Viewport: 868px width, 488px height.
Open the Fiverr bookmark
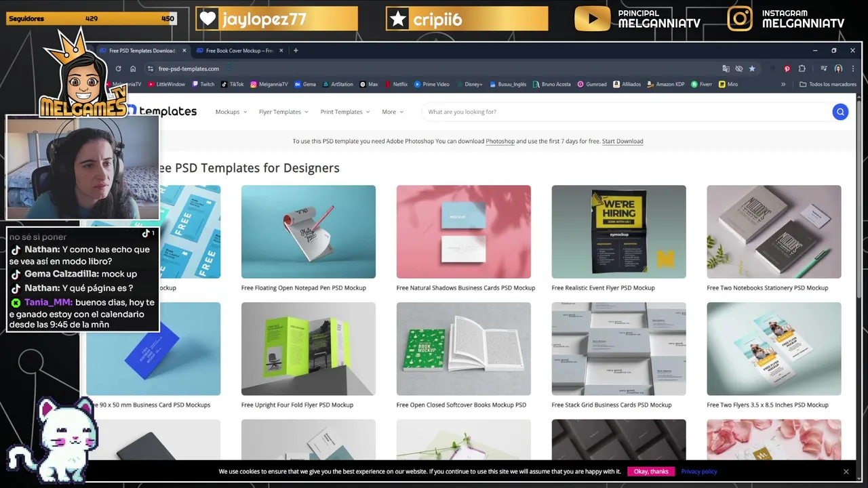point(702,84)
